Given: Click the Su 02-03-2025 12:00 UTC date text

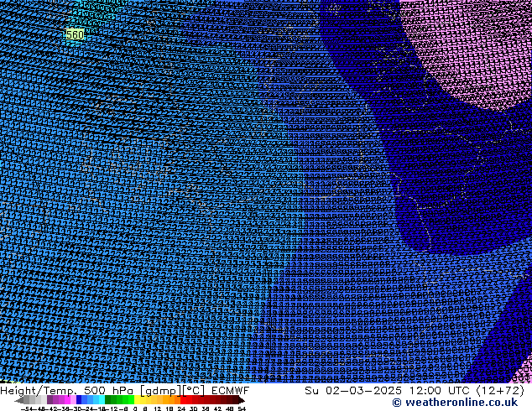Looking at the screenshot, I should [x=389, y=391].
